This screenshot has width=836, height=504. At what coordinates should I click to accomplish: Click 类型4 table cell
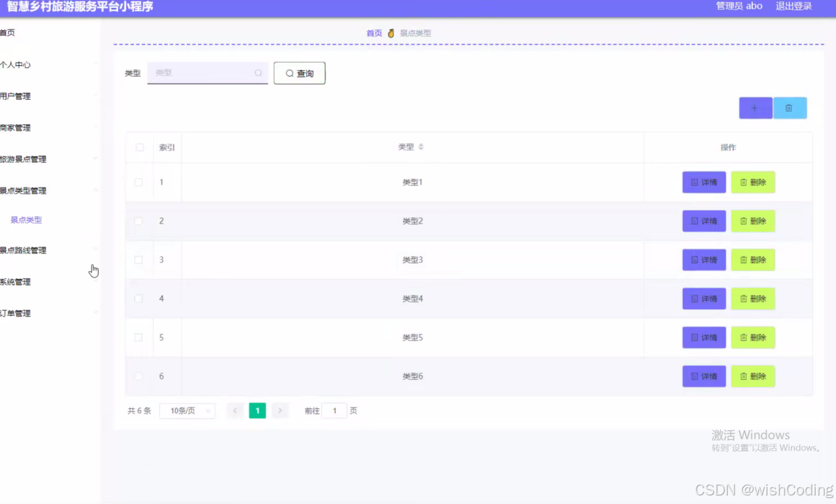point(412,299)
